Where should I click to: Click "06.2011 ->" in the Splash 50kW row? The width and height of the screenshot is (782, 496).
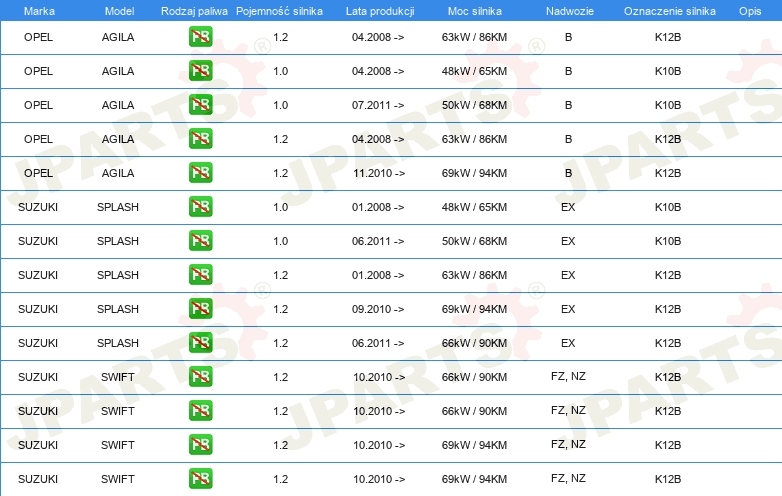coord(378,241)
